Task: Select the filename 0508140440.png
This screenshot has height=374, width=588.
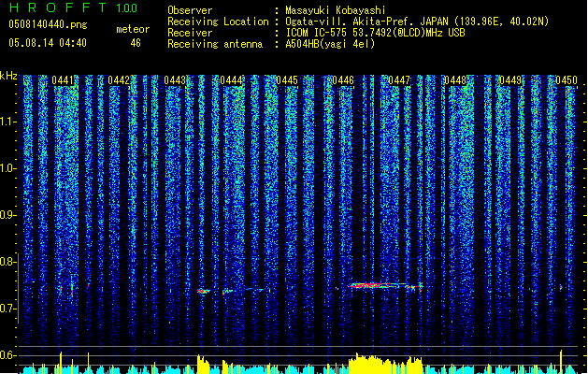Action: [48, 24]
